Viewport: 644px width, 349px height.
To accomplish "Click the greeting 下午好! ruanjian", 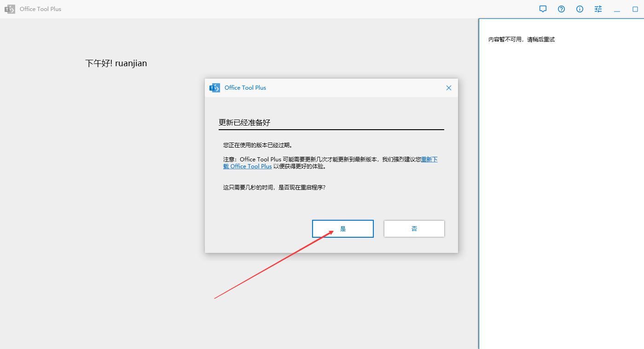I will [x=116, y=63].
